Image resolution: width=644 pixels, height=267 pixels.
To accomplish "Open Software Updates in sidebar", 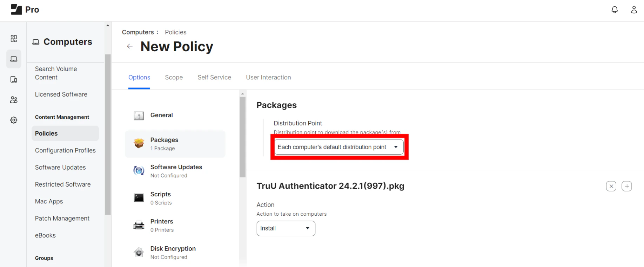I will coord(60,168).
